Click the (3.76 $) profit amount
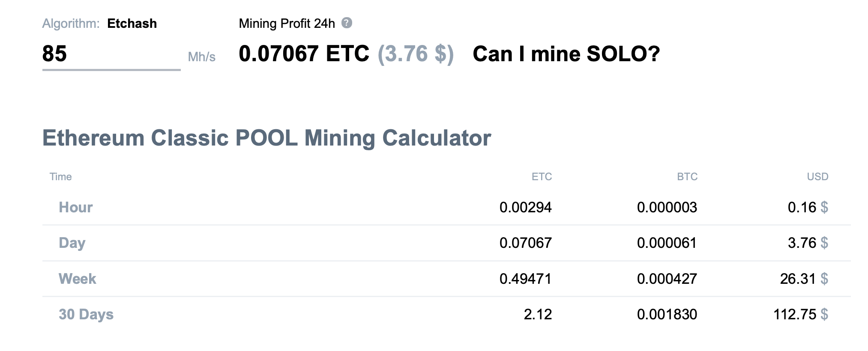The height and width of the screenshot is (351, 868). click(415, 54)
